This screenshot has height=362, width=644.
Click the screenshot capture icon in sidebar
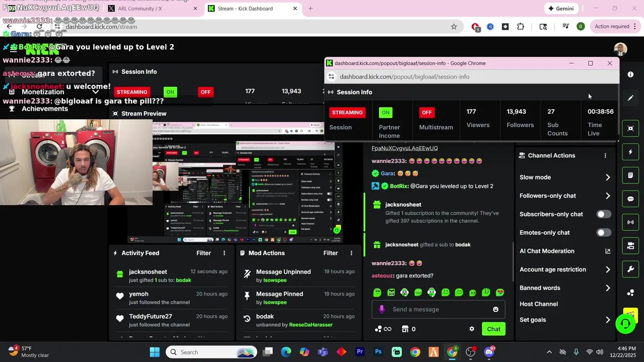click(x=630, y=128)
